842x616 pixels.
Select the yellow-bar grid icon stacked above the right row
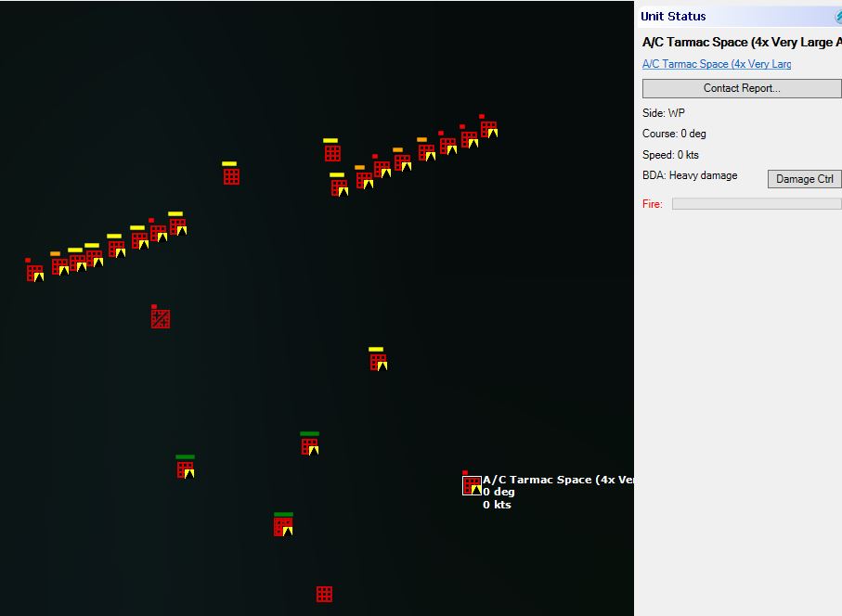click(x=332, y=153)
